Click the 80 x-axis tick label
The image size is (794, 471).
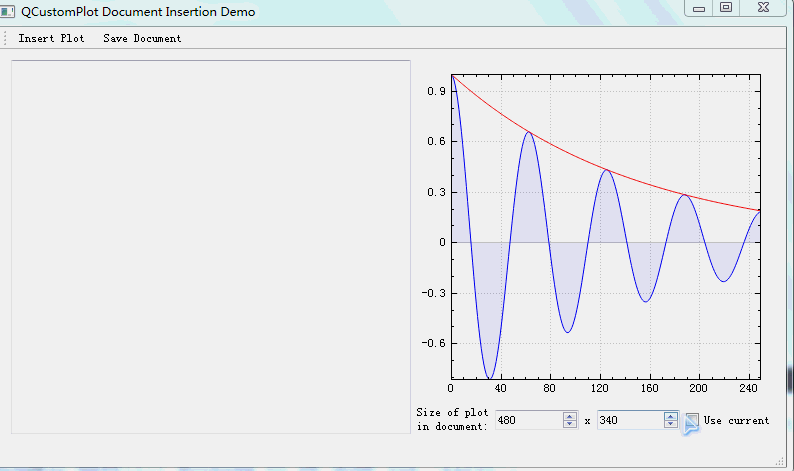549,388
